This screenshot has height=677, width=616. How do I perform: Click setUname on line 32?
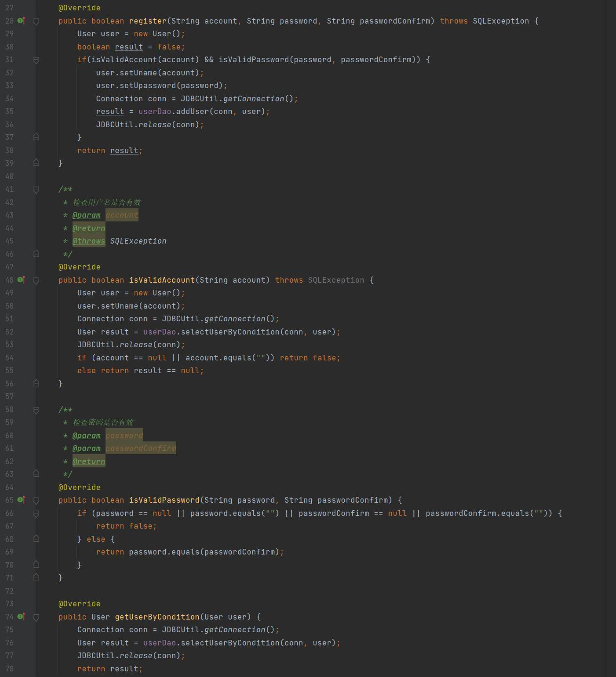(138, 73)
